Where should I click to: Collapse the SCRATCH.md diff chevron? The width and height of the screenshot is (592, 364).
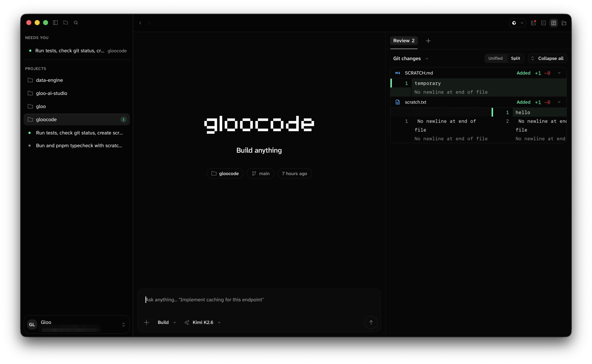(x=559, y=73)
